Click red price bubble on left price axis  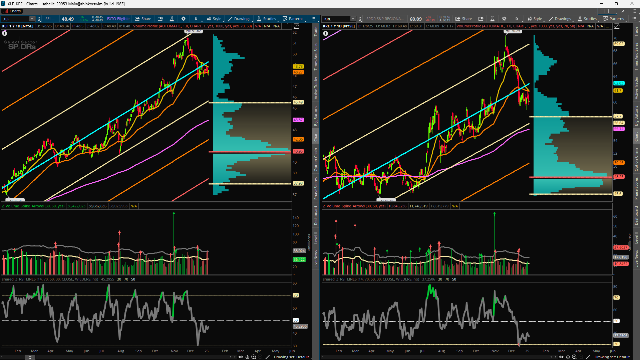tap(298, 151)
